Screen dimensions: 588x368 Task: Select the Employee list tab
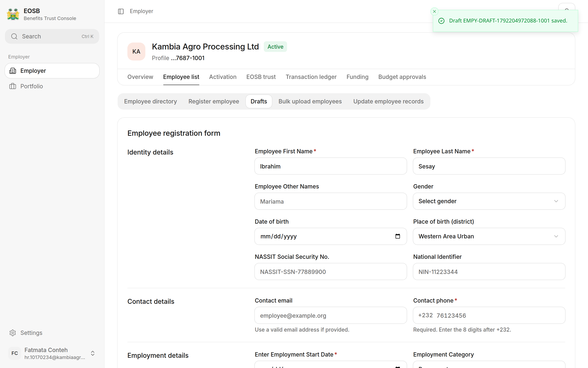click(x=181, y=77)
